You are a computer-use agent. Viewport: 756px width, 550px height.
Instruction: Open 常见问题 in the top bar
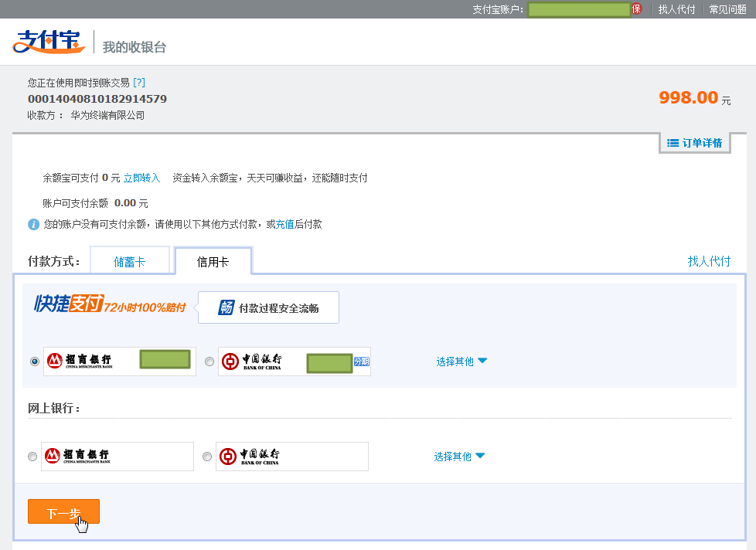727,9
